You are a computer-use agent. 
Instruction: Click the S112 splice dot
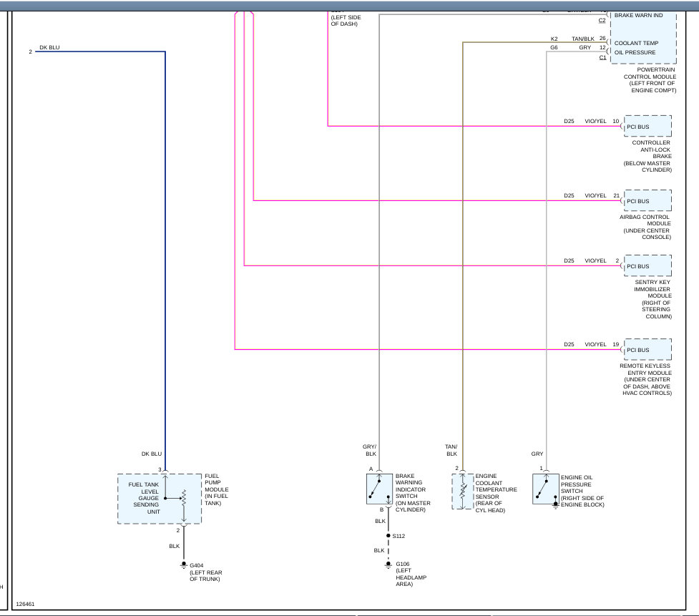pos(388,536)
